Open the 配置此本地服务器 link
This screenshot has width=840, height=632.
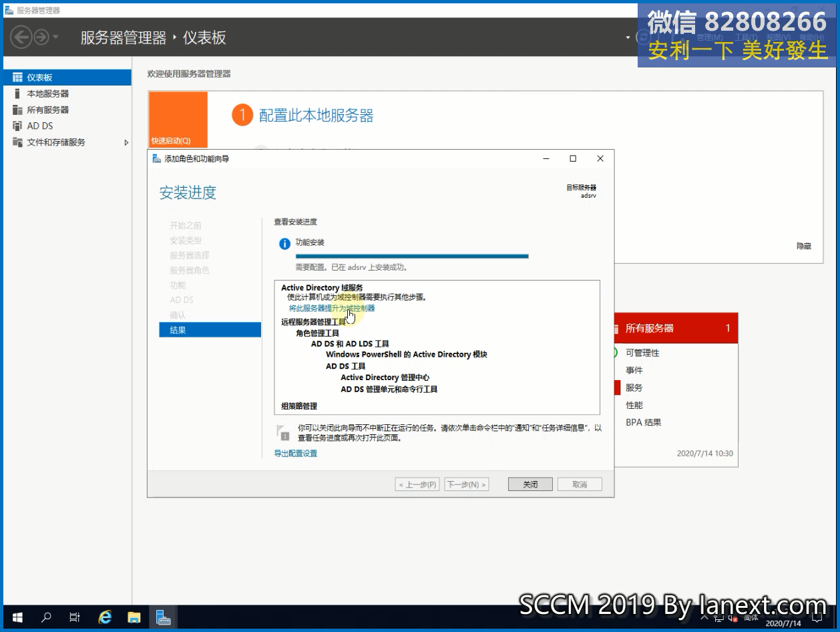(316, 116)
